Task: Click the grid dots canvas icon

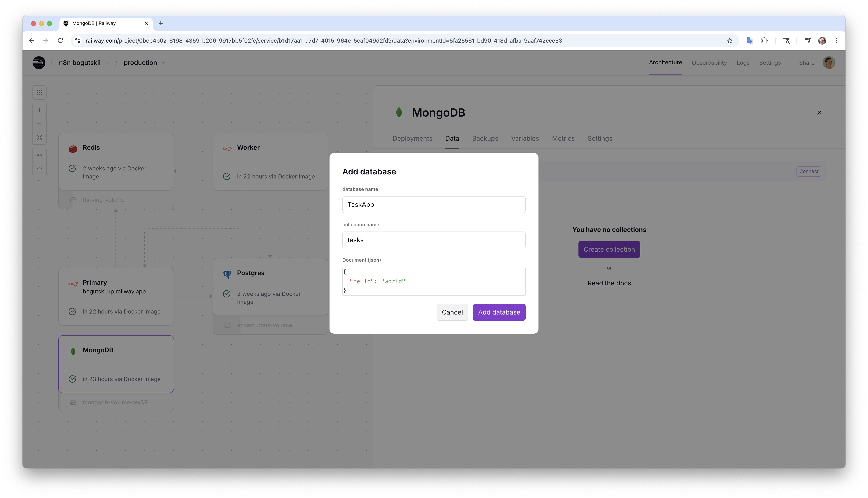Action: pyautogui.click(x=39, y=92)
